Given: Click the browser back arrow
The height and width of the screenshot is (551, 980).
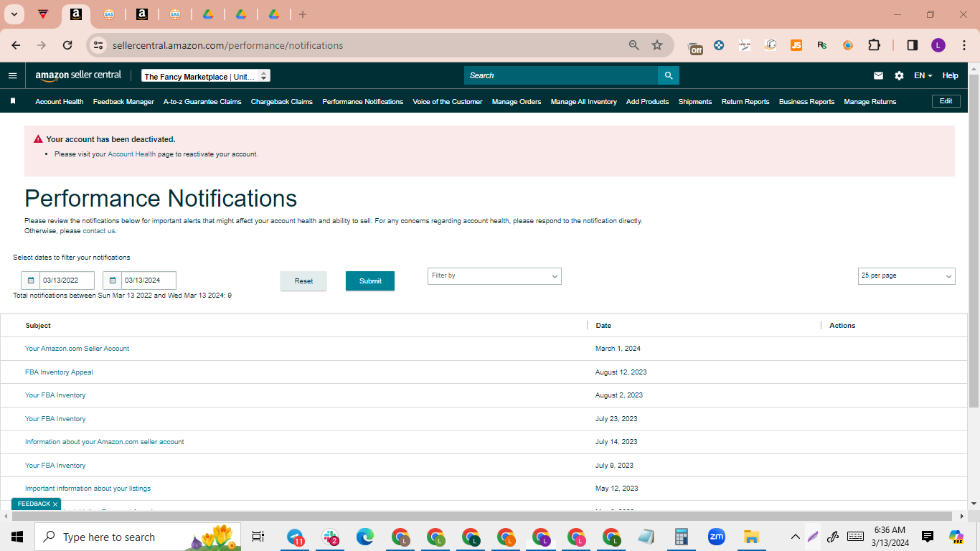Looking at the screenshot, I should (x=16, y=45).
